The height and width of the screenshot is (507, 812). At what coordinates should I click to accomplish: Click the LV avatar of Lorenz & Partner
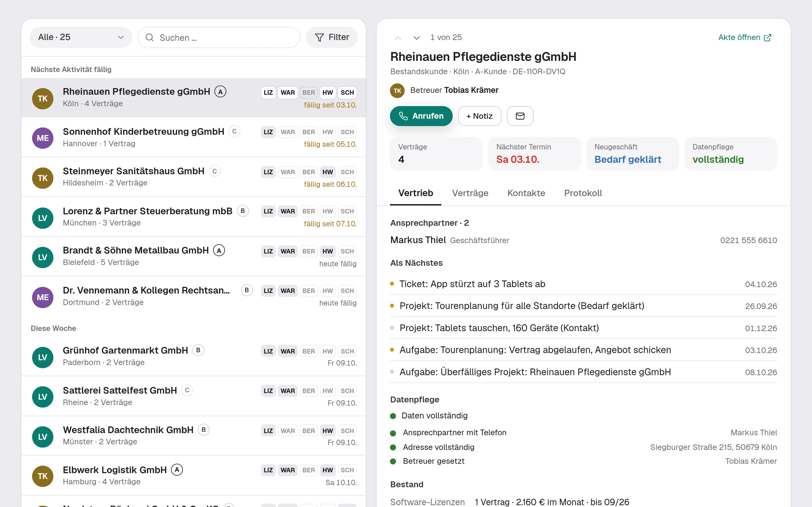click(43, 218)
